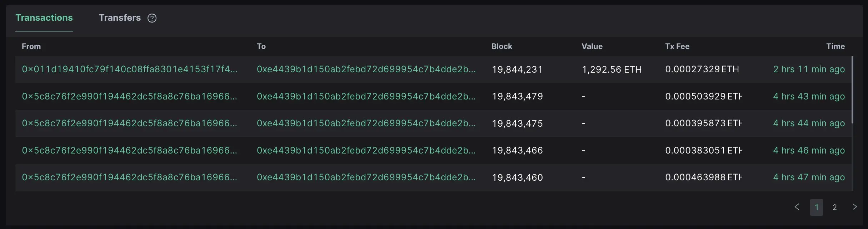Click the previous page arrow

tap(797, 207)
